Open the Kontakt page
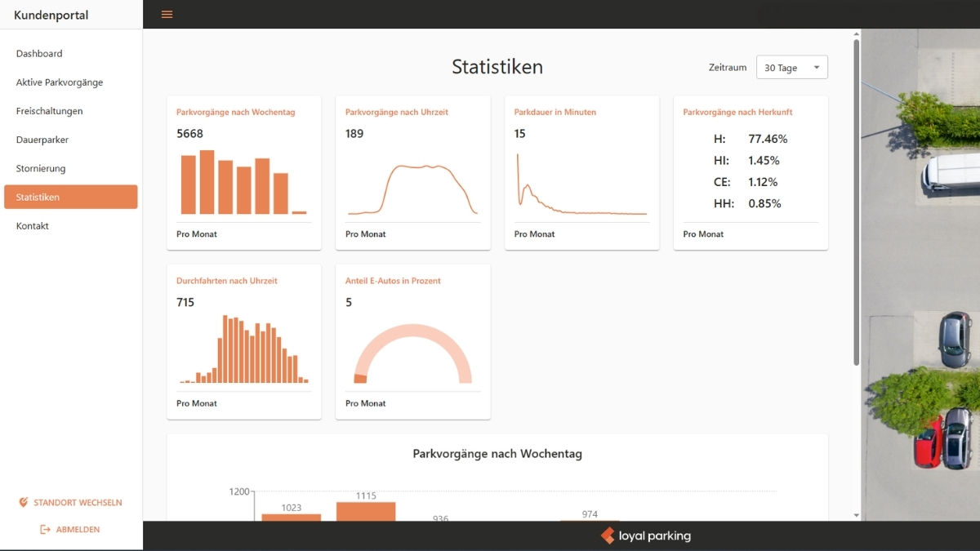Screen dimensions: 980x551 [x=71, y=226]
